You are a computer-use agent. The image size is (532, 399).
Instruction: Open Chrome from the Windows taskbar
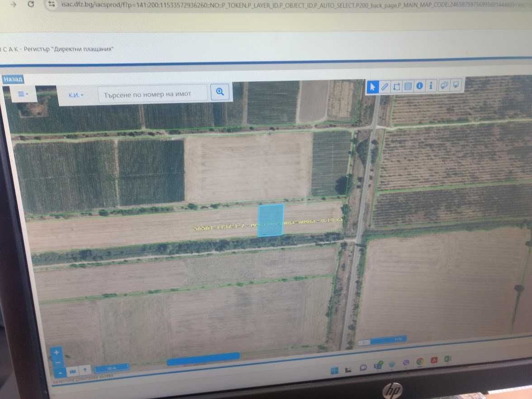(420, 362)
